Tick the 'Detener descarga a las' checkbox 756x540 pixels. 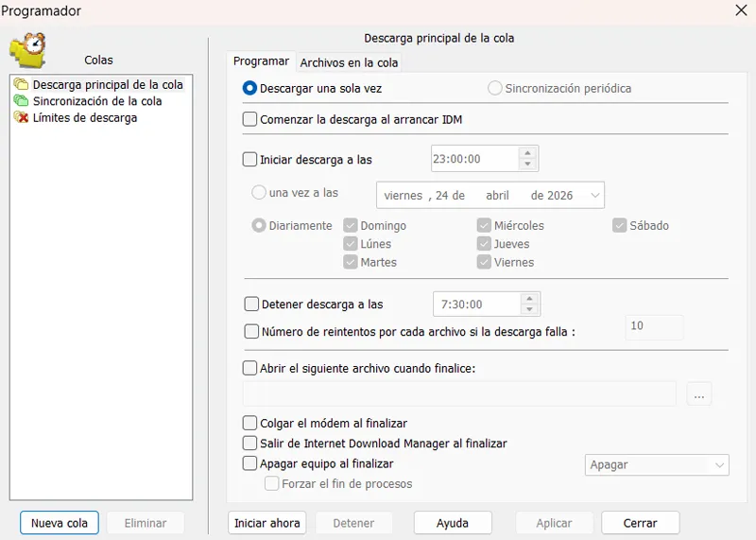coord(251,304)
